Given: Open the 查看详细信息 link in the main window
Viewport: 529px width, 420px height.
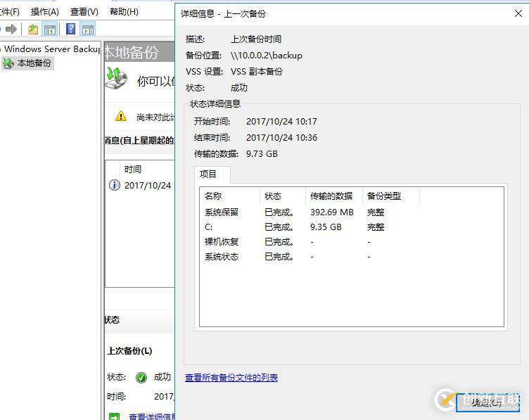Looking at the screenshot, I should point(152,416).
